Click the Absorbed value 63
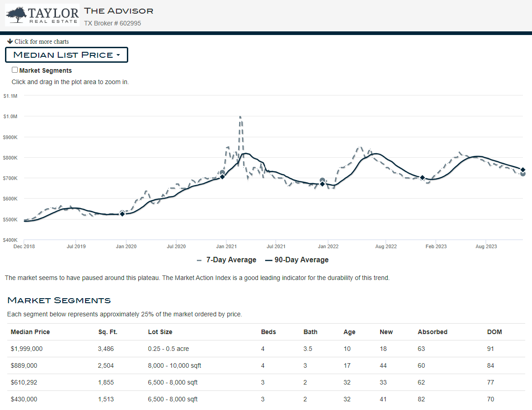 coord(422,349)
